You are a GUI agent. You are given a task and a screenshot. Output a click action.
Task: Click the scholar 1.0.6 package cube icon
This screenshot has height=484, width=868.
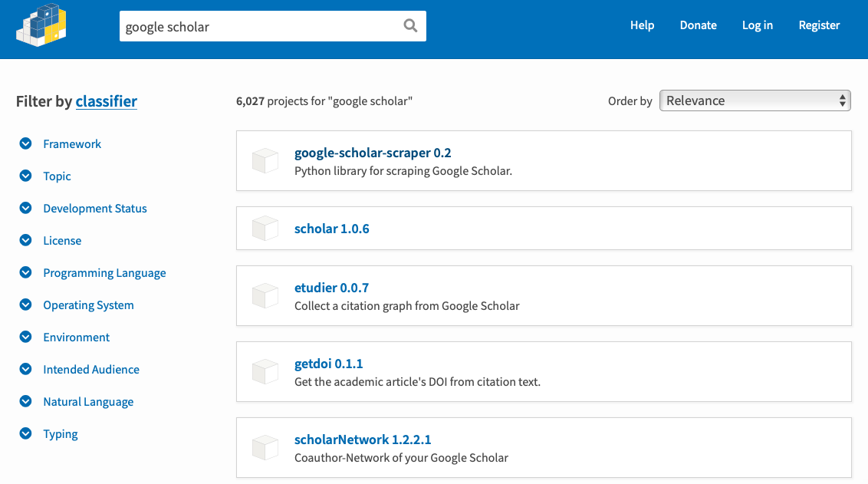pyautogui.click(x=265, y=228)
